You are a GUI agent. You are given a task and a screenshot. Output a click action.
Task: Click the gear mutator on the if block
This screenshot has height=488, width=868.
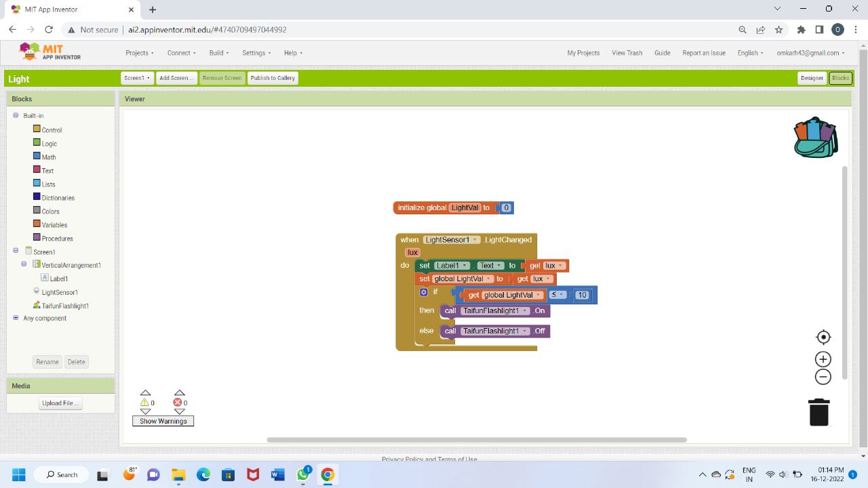pyautogui.click(x=424, y=292)
